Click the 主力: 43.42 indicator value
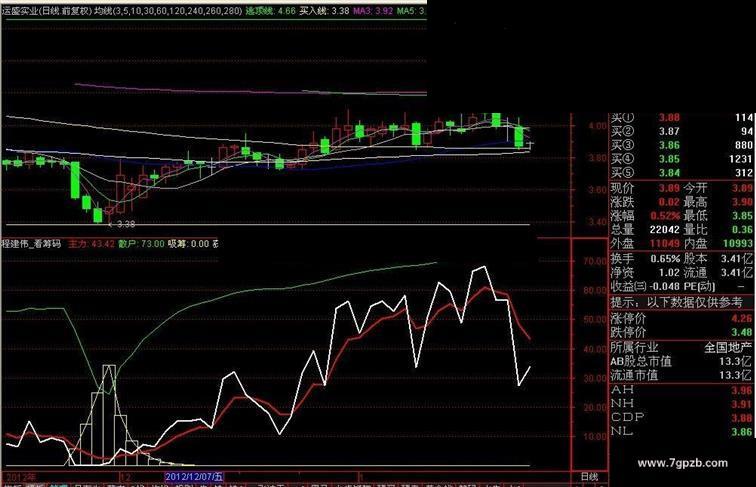Image resolution: width=756 pixels, height=487 pixels. coord(91,244)
